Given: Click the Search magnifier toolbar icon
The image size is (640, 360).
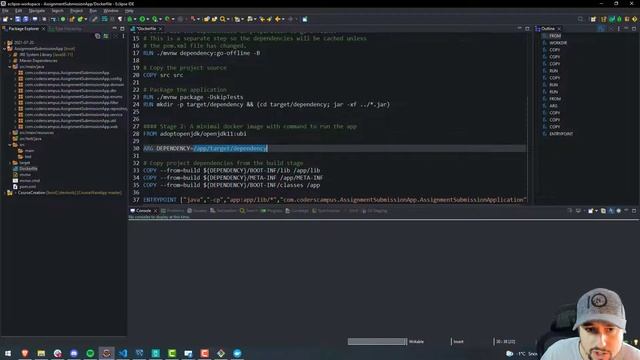Looking at the screenshot, I should click(x=222, y=19).
